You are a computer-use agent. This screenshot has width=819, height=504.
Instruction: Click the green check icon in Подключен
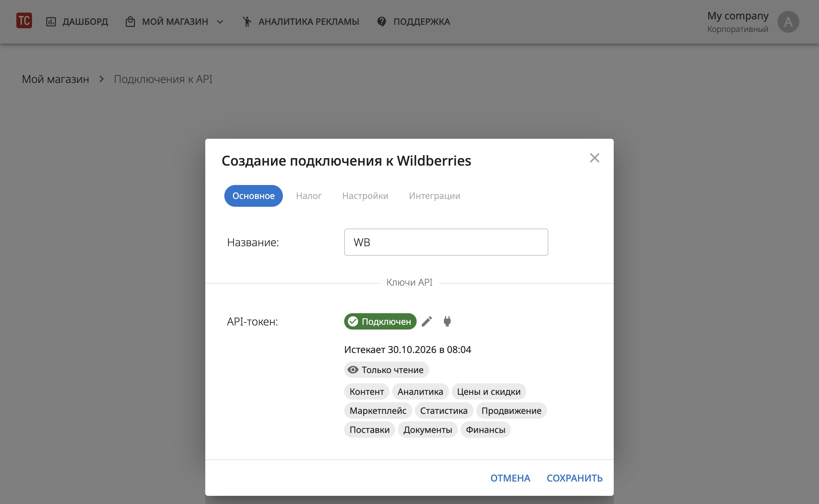[353, 321]
